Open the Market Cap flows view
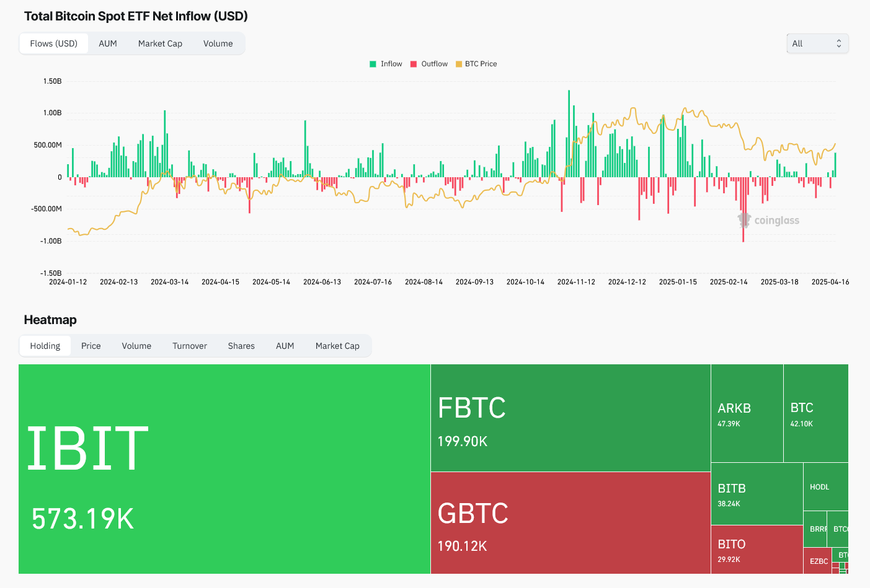 click(160, 43)
